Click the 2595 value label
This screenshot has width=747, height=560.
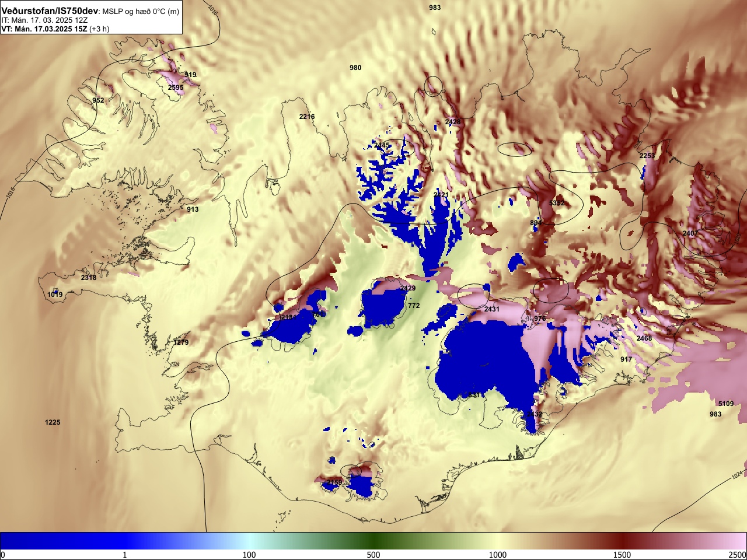(x=176, y=87)
